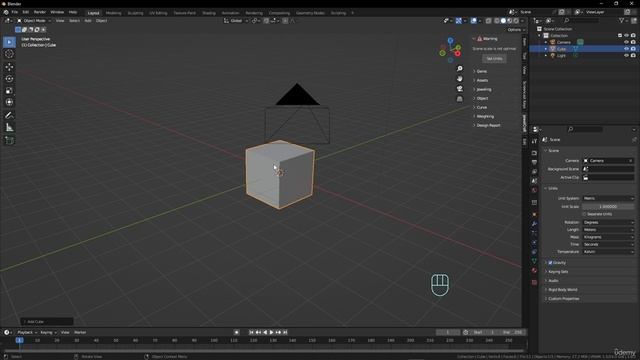Expand the Gems sidebar panel
The width and height of the screenshot is (640, 360).
point(481,71)
